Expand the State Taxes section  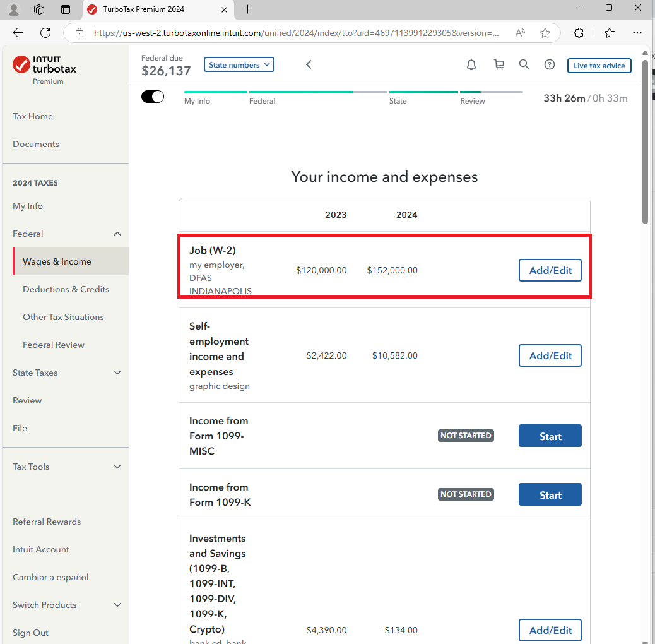tap(117, 373)
